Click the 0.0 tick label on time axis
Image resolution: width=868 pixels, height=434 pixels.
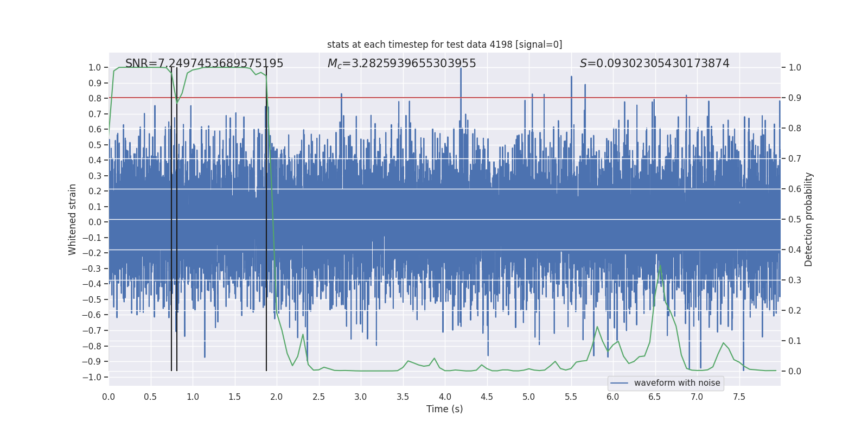tap(108, 397)
